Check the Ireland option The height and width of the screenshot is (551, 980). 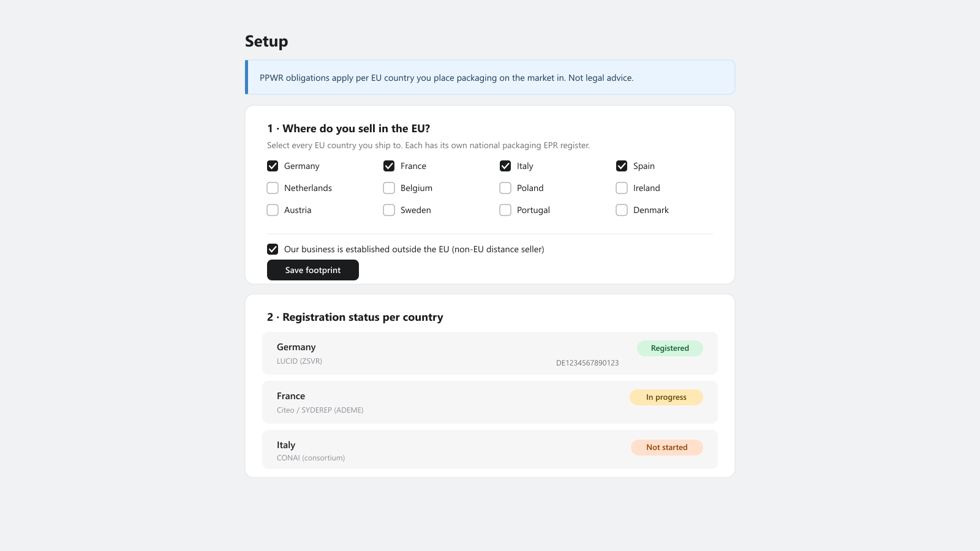[x=622, y=188]
